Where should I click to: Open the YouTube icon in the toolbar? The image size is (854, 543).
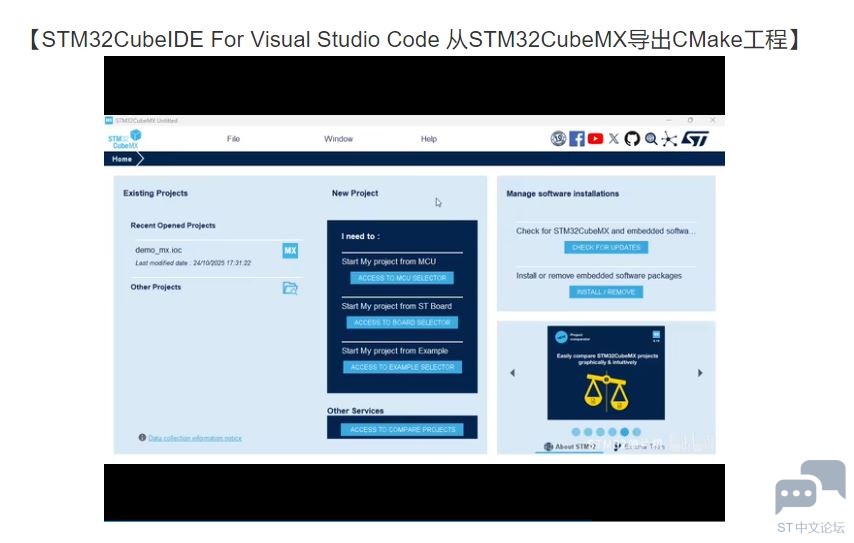tap(595, 139)
